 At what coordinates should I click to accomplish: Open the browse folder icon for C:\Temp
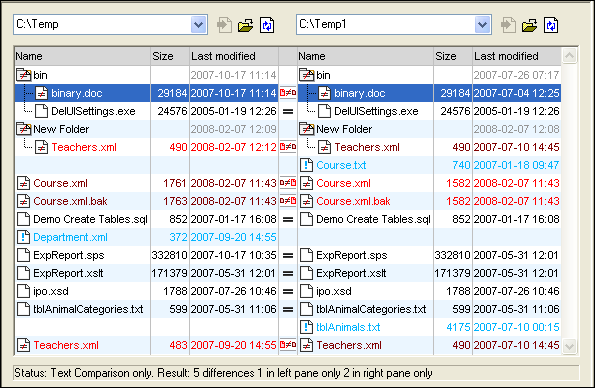[246, 25]
